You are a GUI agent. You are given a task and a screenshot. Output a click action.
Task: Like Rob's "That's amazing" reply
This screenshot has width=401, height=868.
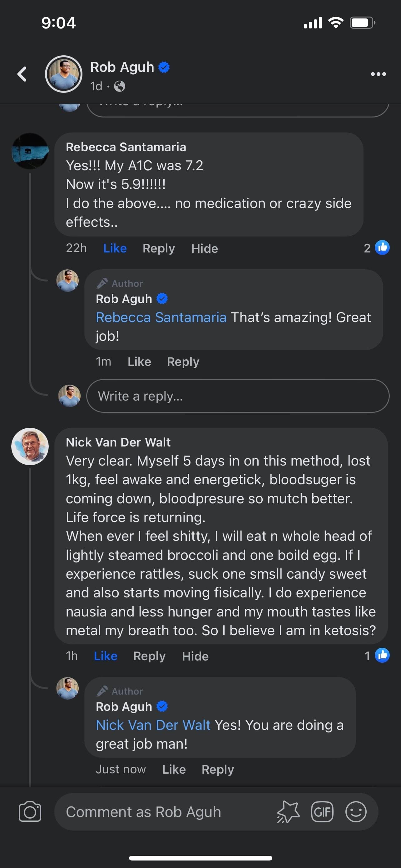coord(139,362)
